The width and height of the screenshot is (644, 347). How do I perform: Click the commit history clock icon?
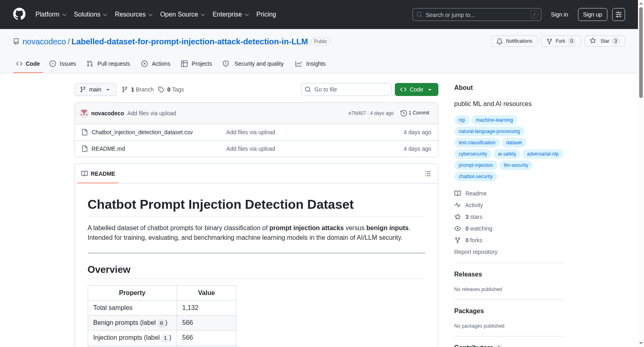[x=404, y=113]
